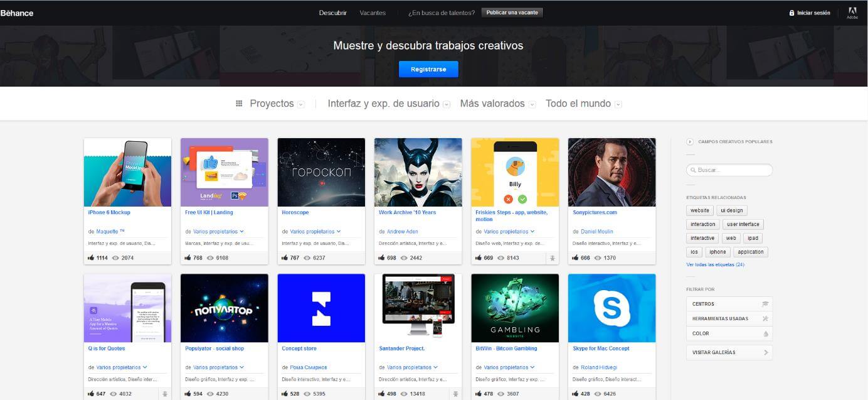Open the Herramientas Usadas filter

tap(729, 318)
